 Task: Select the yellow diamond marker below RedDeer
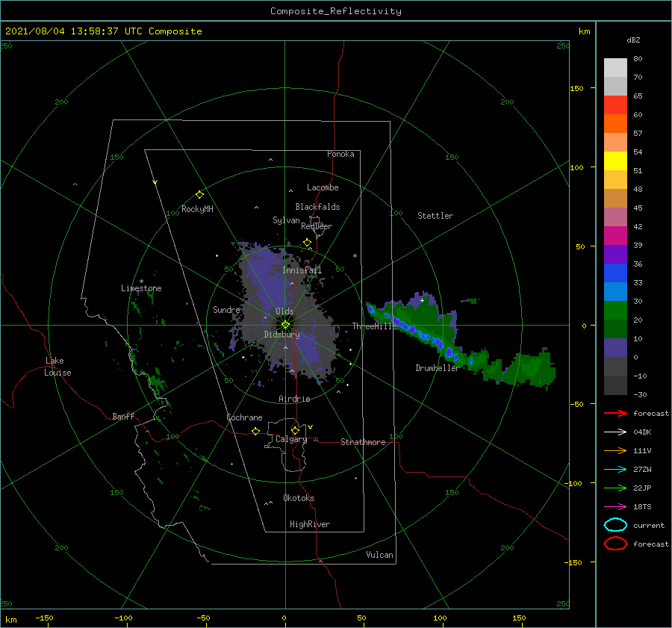308,243
